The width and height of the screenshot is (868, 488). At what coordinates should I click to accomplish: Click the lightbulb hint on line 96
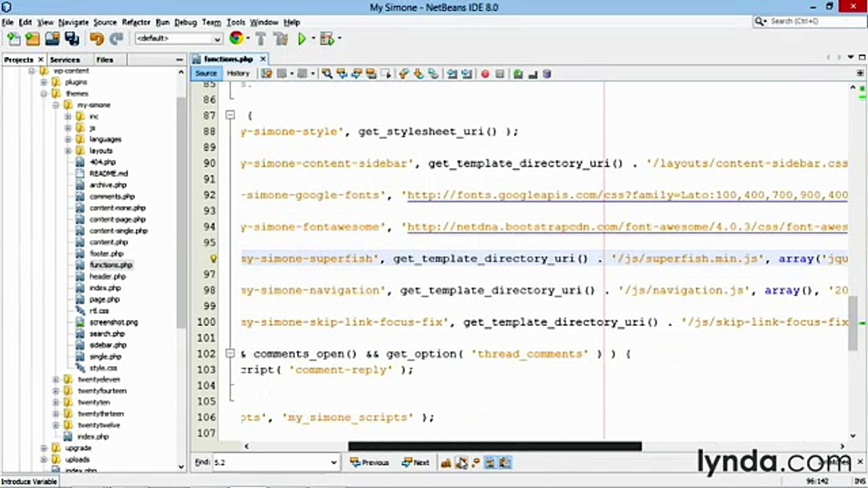[213, 258]
